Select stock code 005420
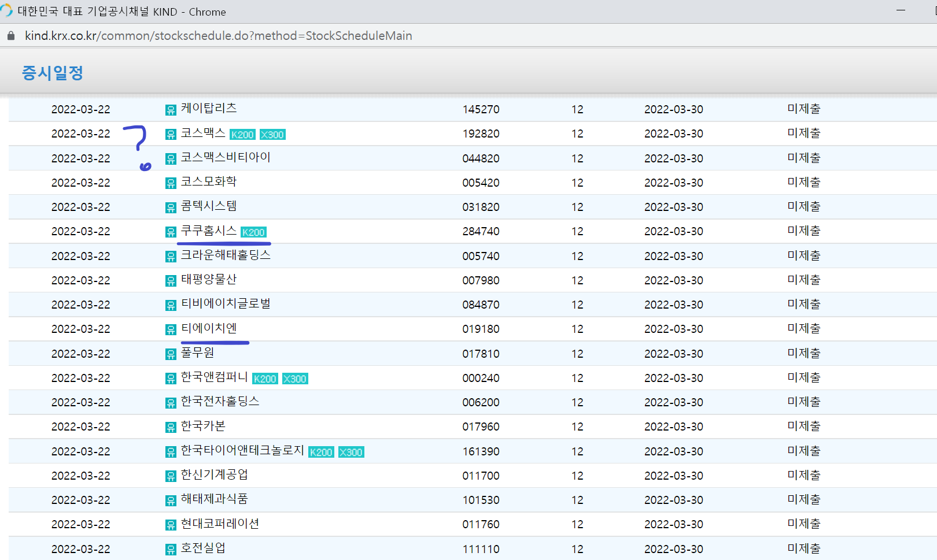Screen dimensions: 937x560 point(481,183)
